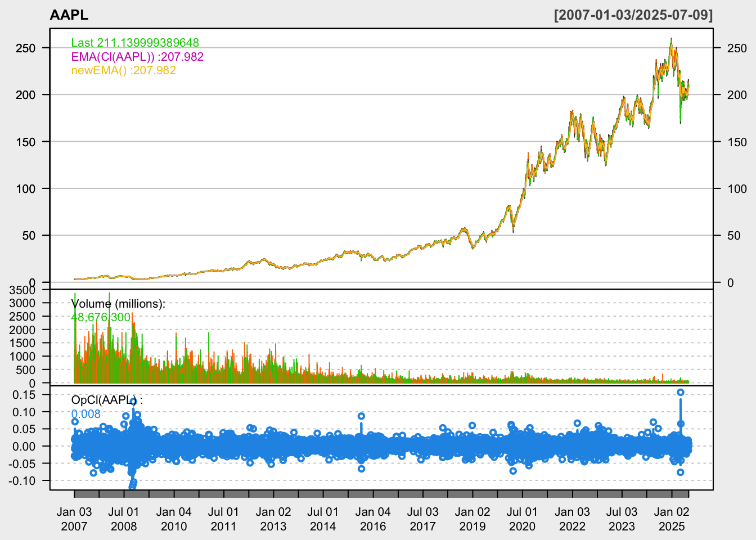Click the 'Jul 03 2017' date label
Image resolution: width=756 pixels, height=540 pixels.
point(422,519)
